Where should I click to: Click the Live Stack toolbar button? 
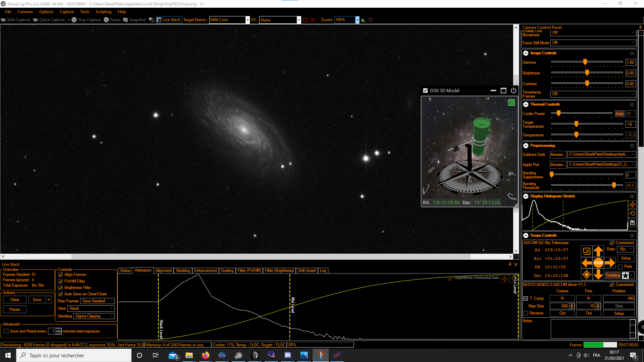click(169, 20)
